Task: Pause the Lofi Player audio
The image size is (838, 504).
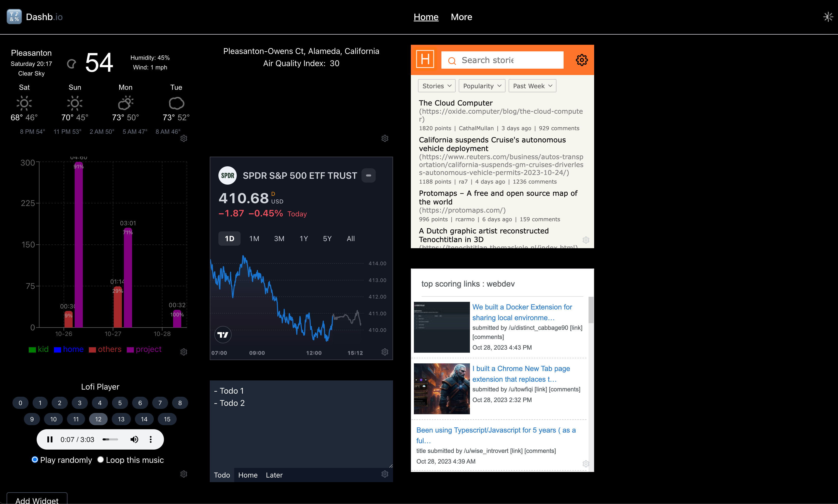Action: 50,439
